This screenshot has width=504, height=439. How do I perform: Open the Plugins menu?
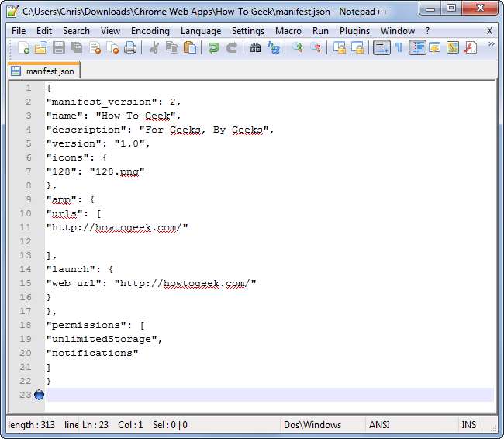coord(354,31)
